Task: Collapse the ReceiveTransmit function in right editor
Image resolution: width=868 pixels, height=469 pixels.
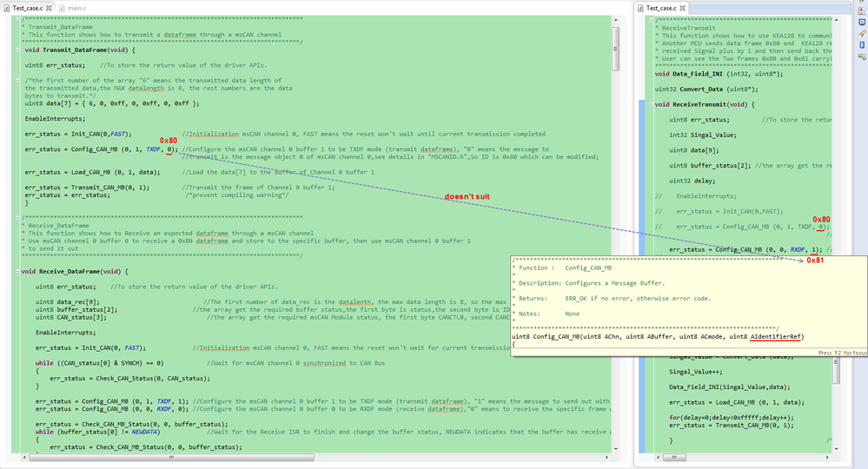Action: (x=651, y=104)
